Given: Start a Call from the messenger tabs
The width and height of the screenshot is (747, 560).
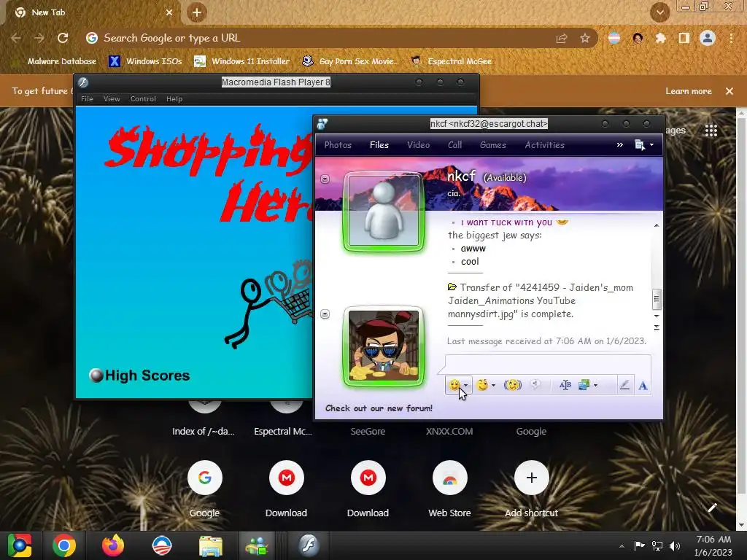Looking at the screenshot, I should pos(455,145).
